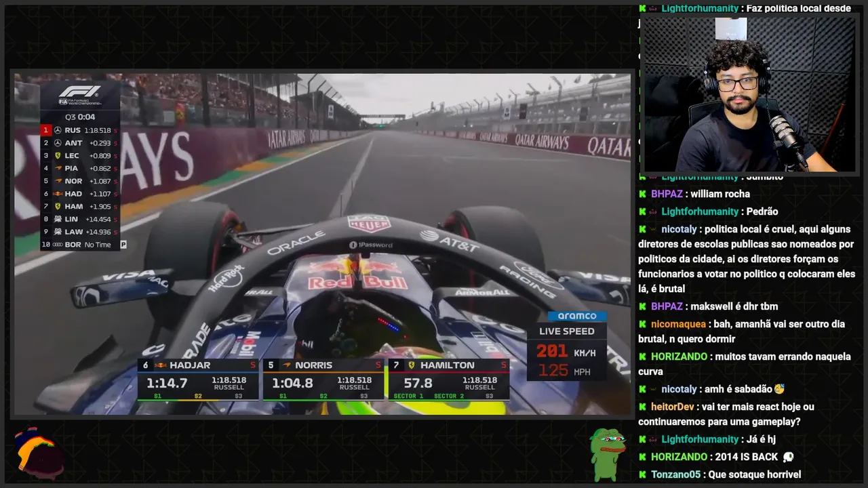Click the 'SECTOR 2' label on HAMILTON panel
Screen dimensions: 868x488
449,396
